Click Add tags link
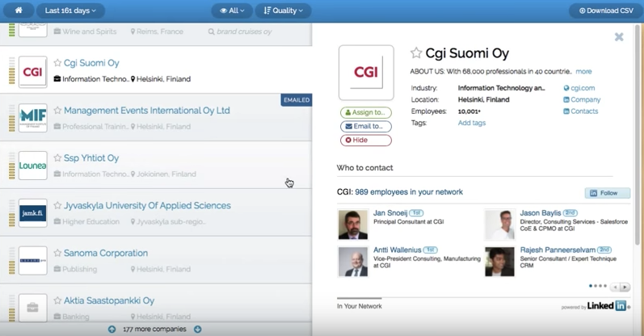 (x=472, y=123)
